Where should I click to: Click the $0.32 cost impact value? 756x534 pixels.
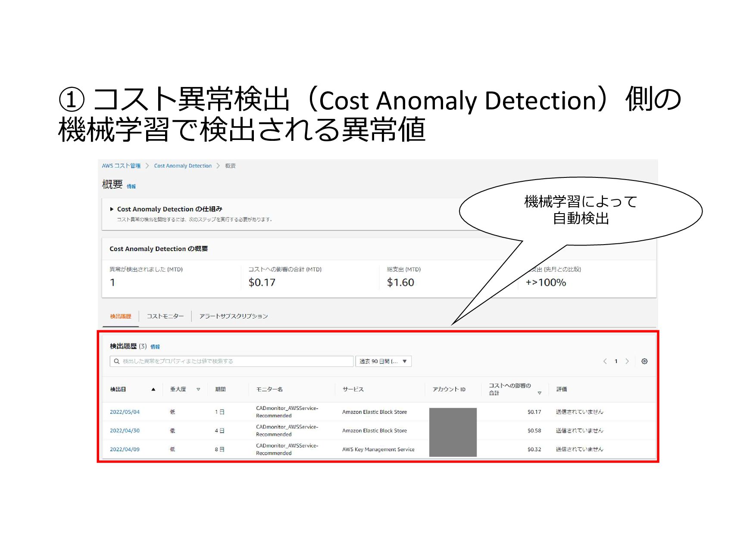(534, 449)
